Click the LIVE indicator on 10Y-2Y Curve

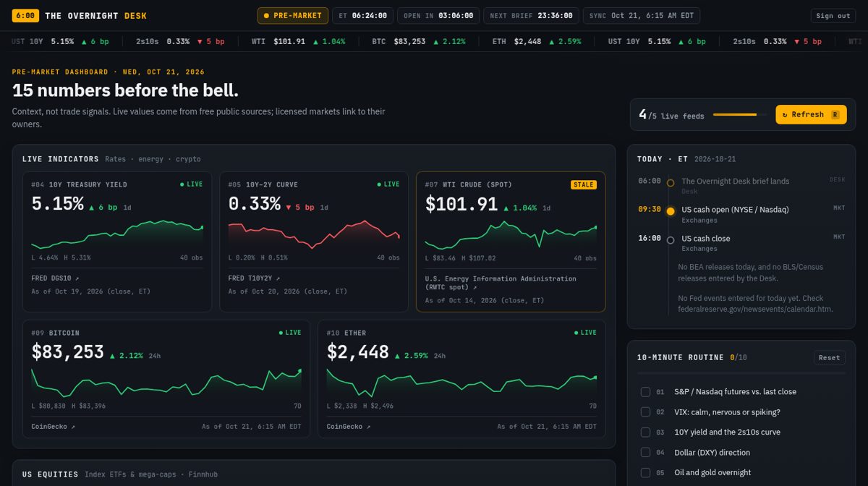388,184
